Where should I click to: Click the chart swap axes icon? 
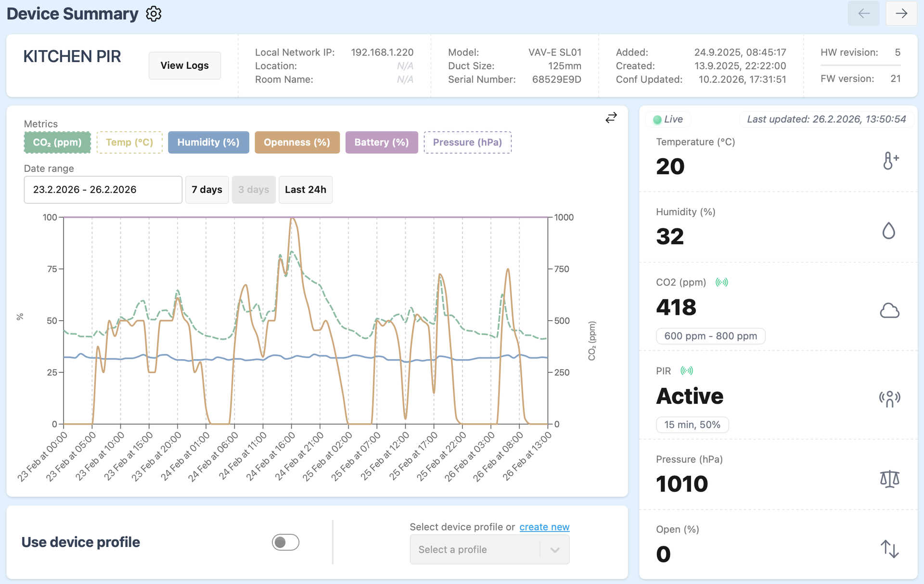pos(611,118)
